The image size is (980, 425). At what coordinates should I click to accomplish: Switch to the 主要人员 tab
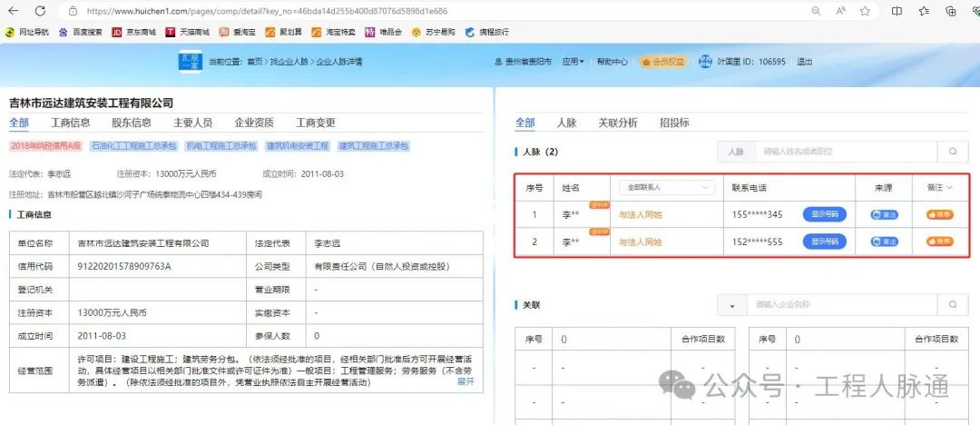(192, 123)
